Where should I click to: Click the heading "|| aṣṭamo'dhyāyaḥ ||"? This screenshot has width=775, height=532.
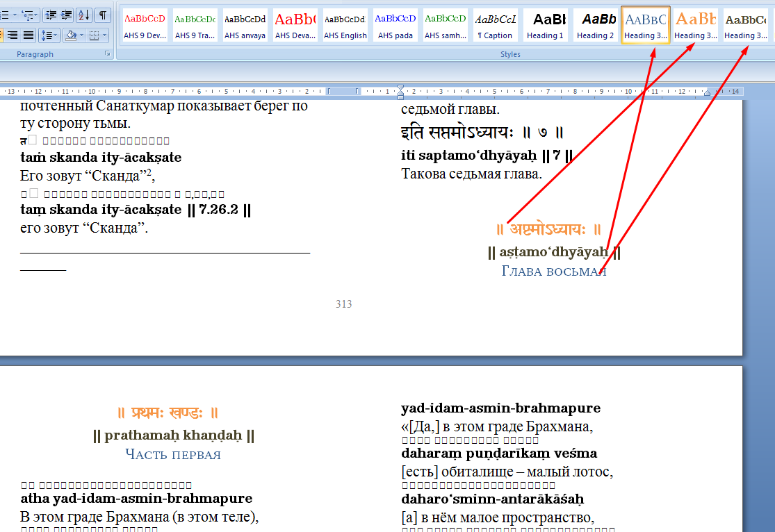[x=554, y=252]
